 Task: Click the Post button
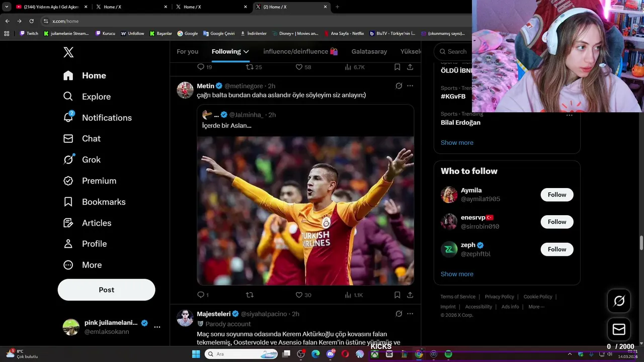106,290
